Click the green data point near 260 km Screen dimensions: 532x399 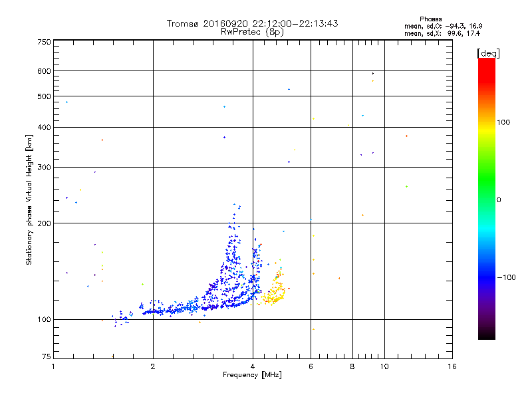click(406, 187)
